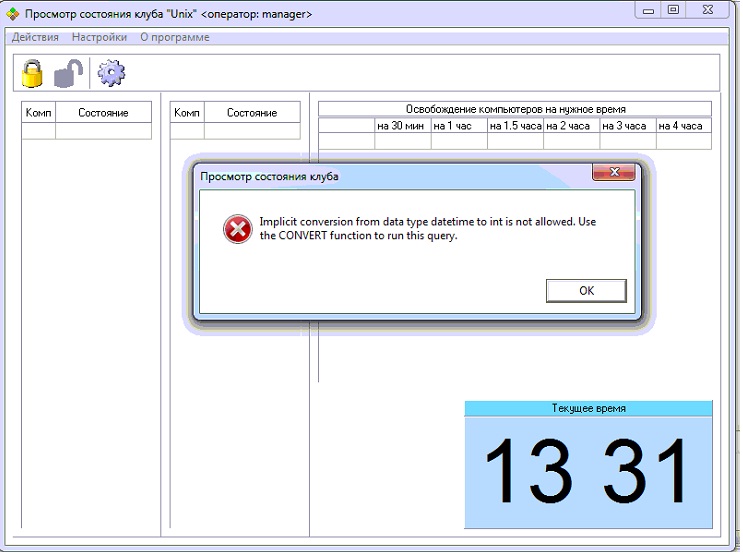
Task: Click the 'Освобождение компьютеров на нужное время' header
Action: pyautogui.click(x=515, y=109)
